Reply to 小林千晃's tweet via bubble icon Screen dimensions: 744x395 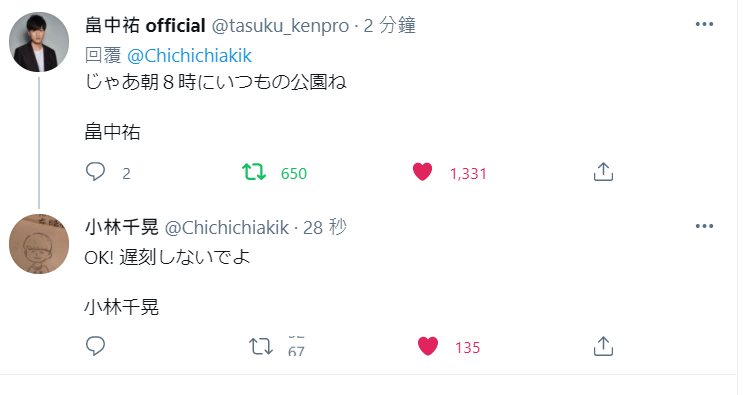click(95, 346)
